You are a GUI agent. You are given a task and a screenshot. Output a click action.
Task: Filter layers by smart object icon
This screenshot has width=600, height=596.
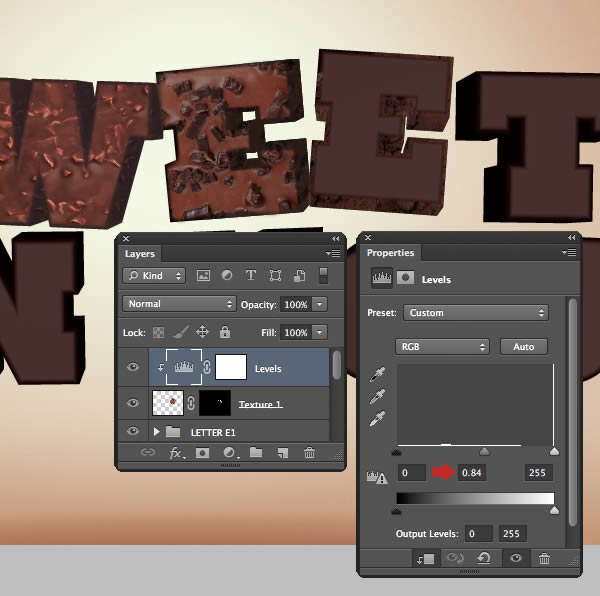coord(299,275)
